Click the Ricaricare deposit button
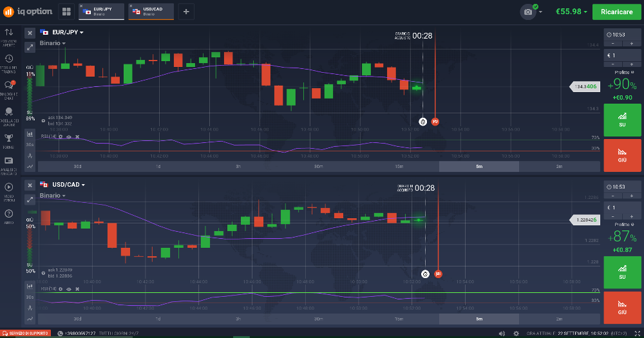 [616, 12]
